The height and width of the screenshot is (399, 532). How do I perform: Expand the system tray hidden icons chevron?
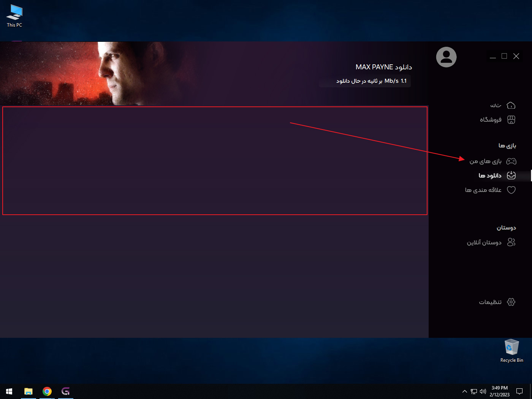[464, 391]
